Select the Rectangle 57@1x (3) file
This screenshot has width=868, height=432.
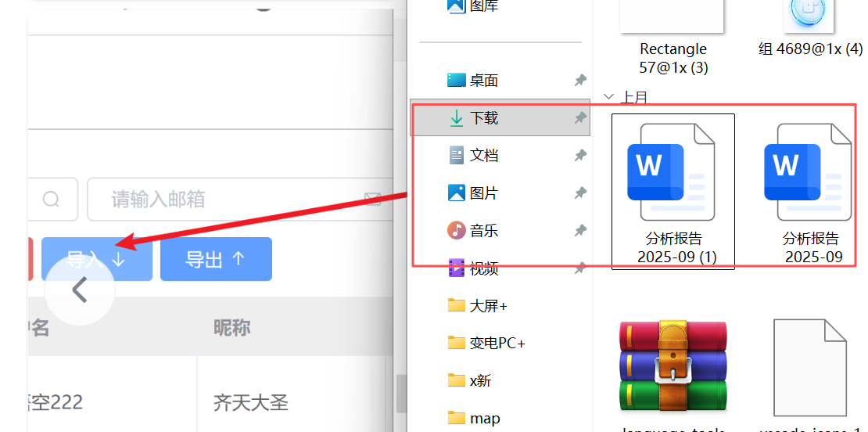click(673, 38)
